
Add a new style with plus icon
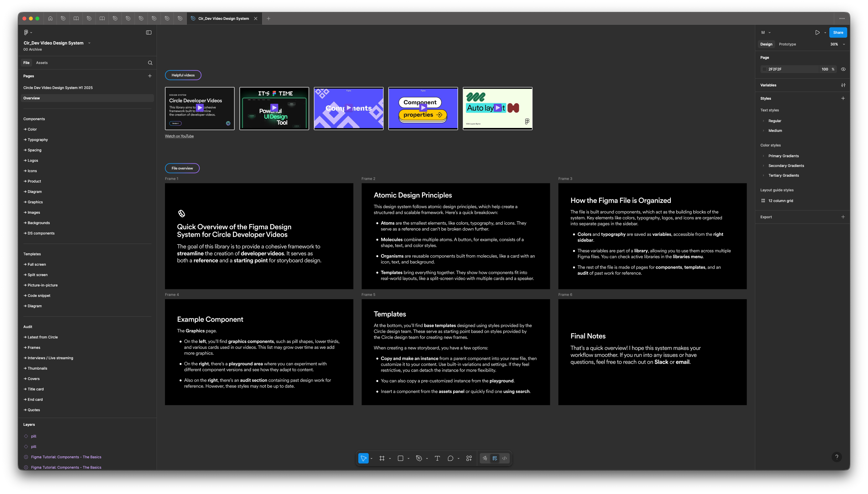point(843,98)
